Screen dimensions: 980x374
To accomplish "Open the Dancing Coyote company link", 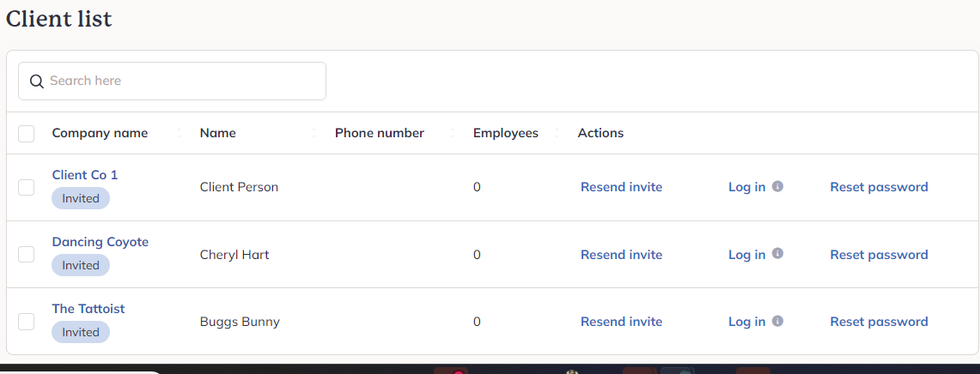I will (100, 242).
